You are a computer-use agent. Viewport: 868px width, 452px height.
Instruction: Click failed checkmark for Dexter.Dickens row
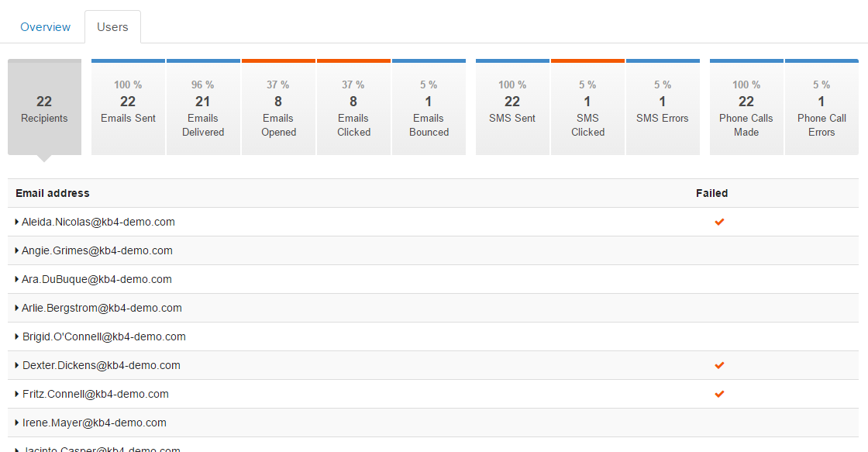pos(719,366)
